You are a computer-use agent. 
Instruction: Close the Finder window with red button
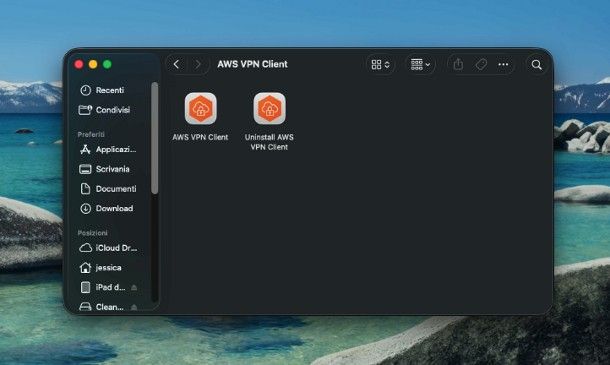pos(79,65)
